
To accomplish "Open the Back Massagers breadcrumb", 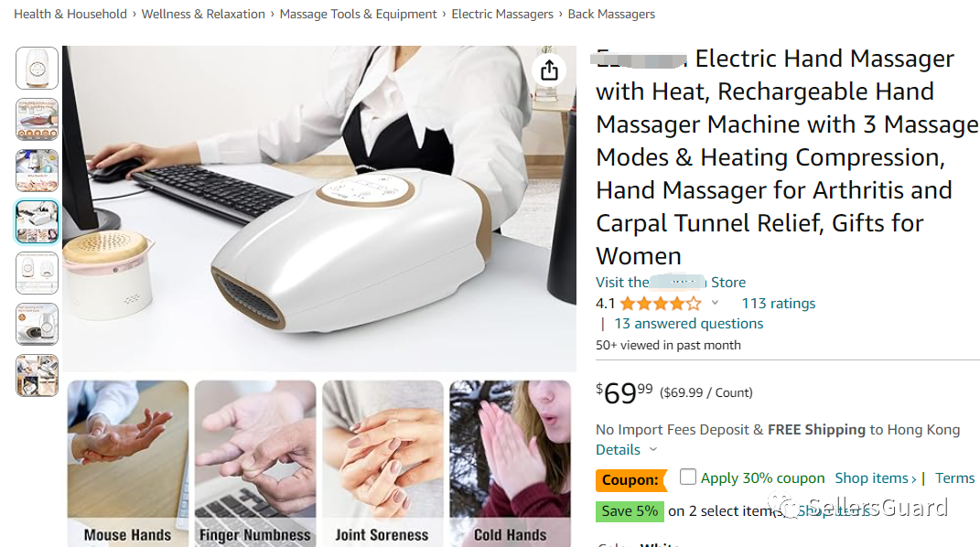I will point(611,14).
